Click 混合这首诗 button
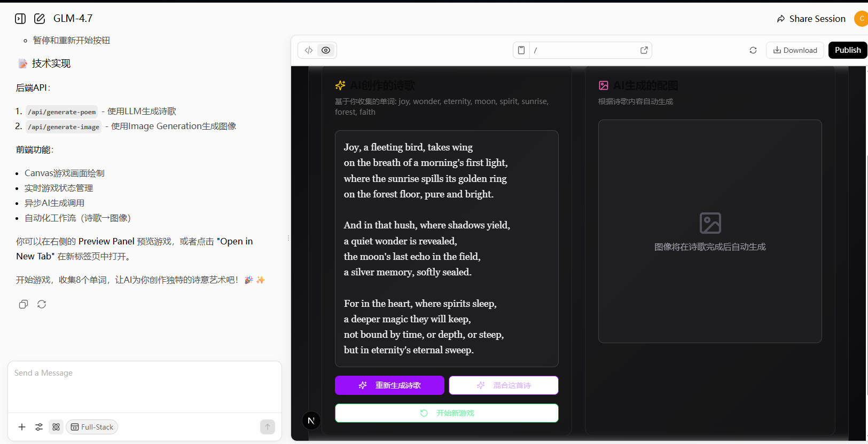This screenshot has height=444, width=868. (504, 385)
